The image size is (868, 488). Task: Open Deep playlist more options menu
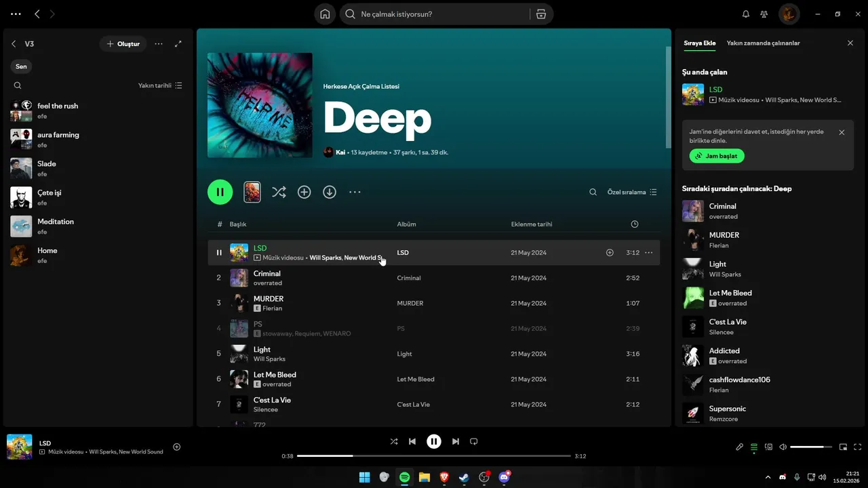click(355, 192)
